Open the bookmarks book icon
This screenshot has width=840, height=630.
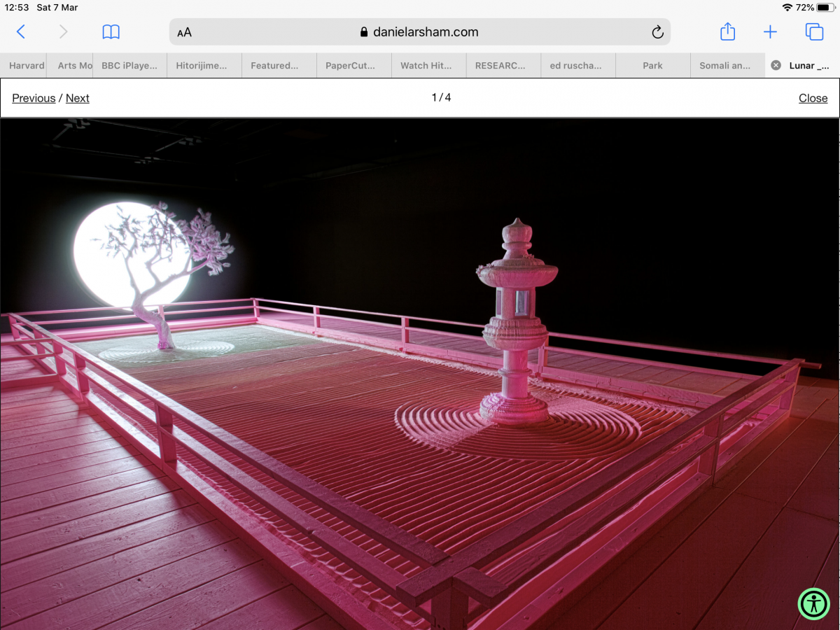(x=111, y=31)
